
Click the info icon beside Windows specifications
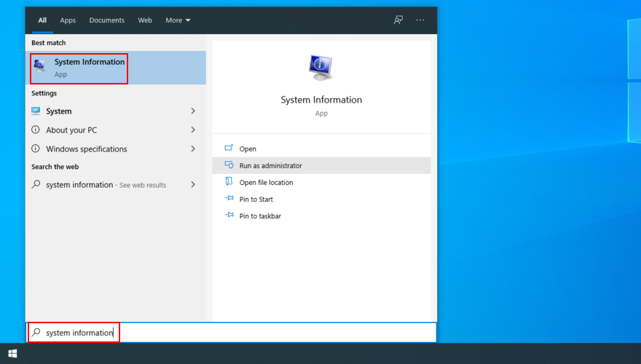coord(36,149)
